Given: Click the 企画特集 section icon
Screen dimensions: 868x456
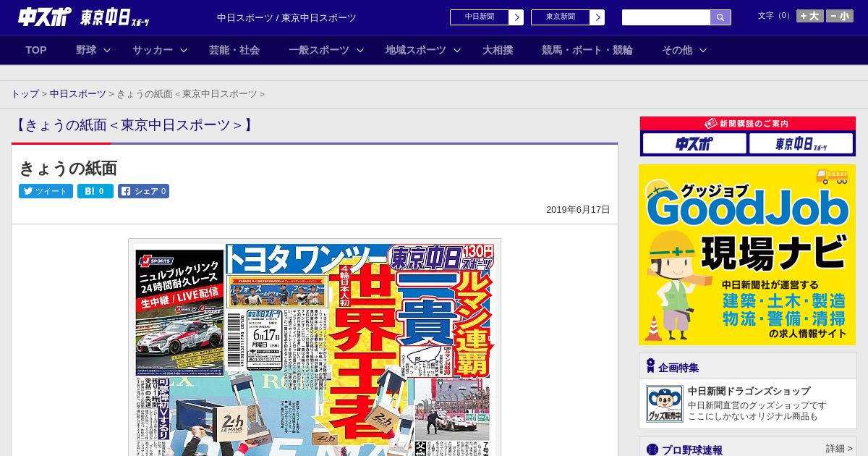Looking at the screenshot, I should coord(650,366).
